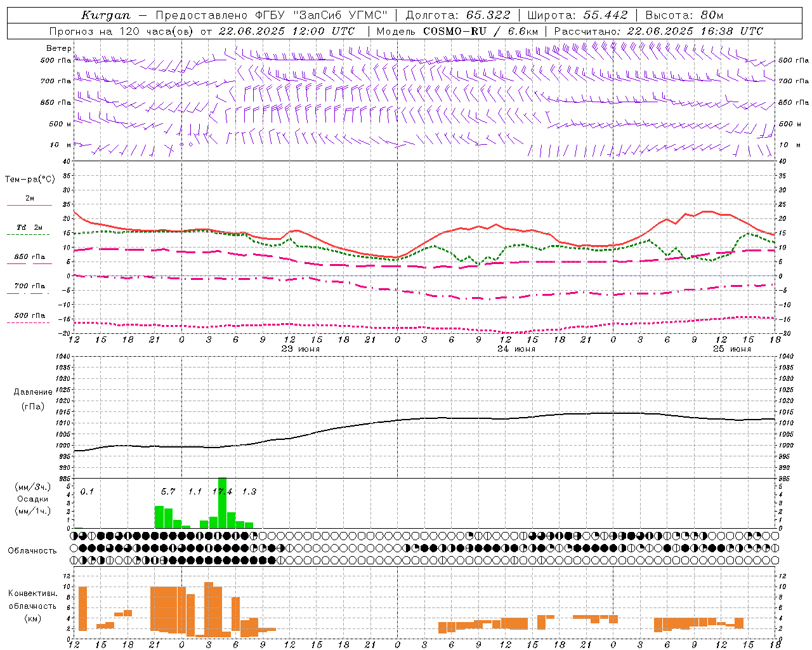Click the '985' value on right pressure axis
This screenshot has height=650, width=812.
(785, 479)
